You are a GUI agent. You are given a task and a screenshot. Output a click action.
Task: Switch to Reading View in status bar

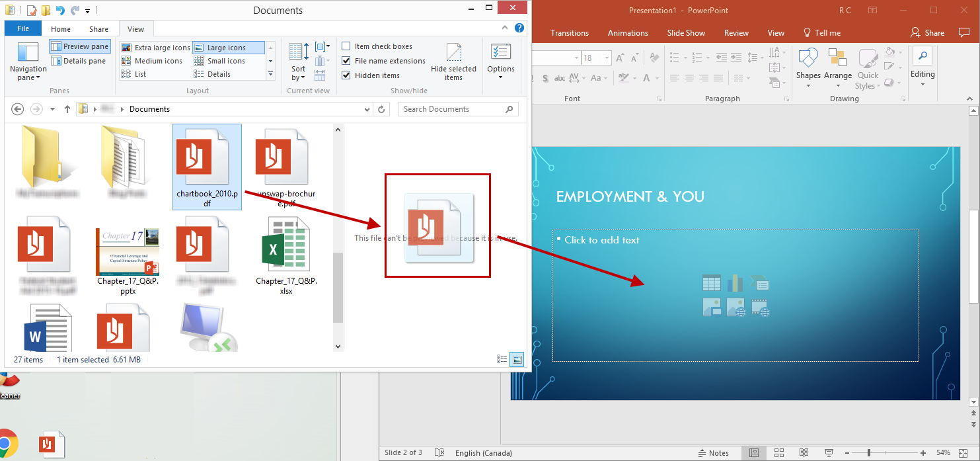tap(804, 453)
